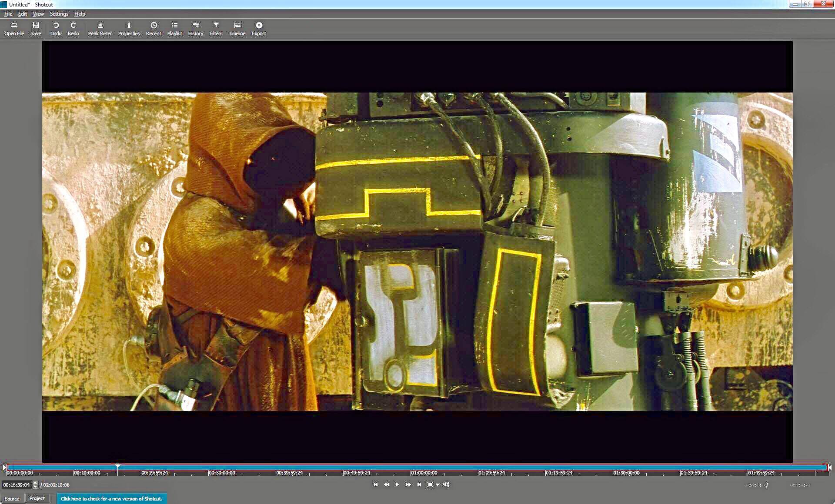Show the Playlist panel
835x504 pixels.
point(174,29)
